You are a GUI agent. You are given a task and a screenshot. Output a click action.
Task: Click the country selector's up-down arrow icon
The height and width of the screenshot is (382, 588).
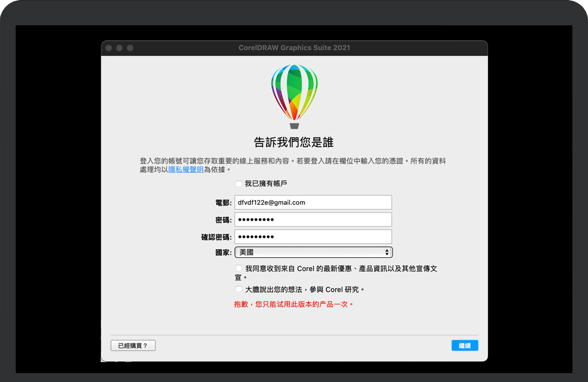coord(387,252)
